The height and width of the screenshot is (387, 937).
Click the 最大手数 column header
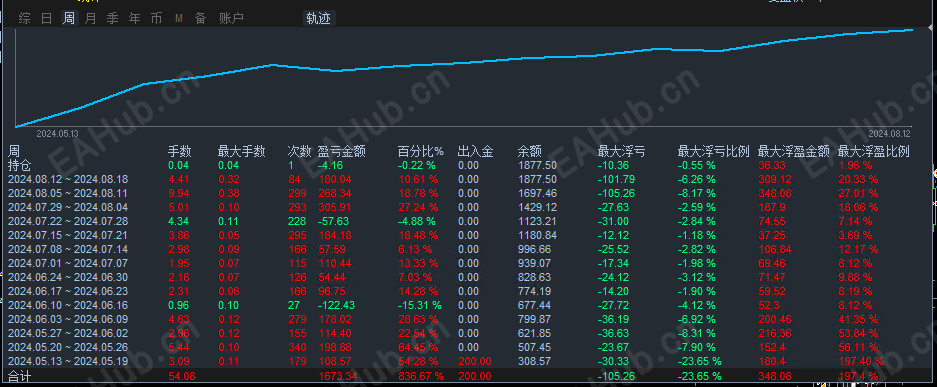tap(241, 152)
